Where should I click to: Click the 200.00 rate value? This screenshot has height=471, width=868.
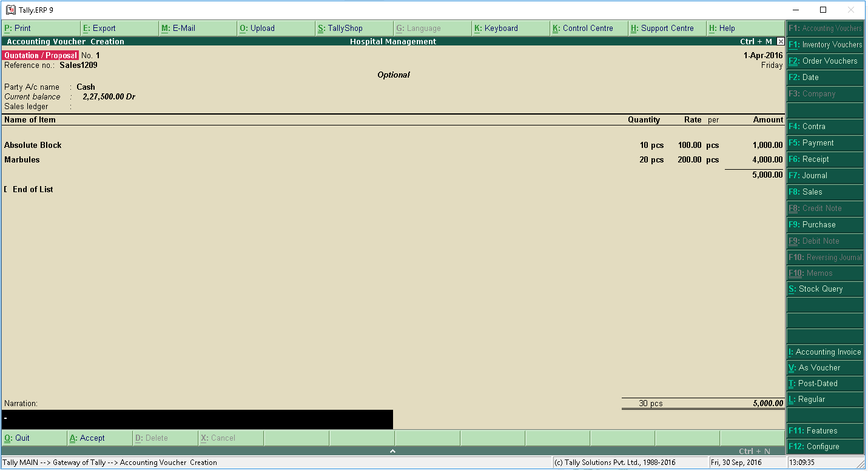tap(690, 160)
